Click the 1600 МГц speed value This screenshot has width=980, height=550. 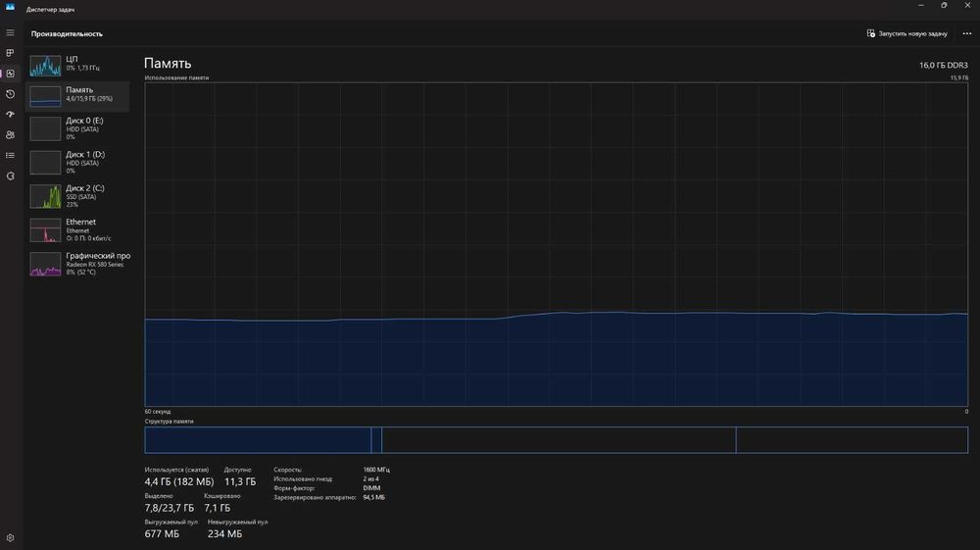(376, 470)
